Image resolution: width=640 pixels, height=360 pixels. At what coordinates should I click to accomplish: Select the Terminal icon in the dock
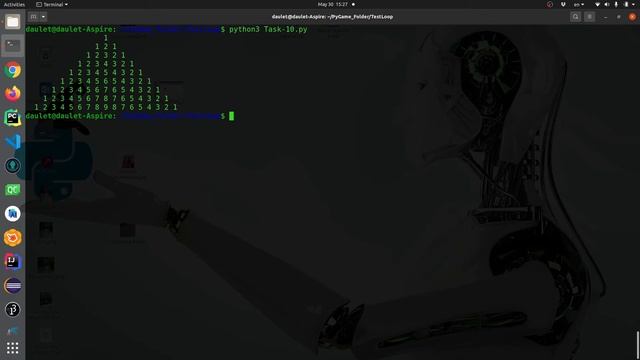tap(13, 46)
